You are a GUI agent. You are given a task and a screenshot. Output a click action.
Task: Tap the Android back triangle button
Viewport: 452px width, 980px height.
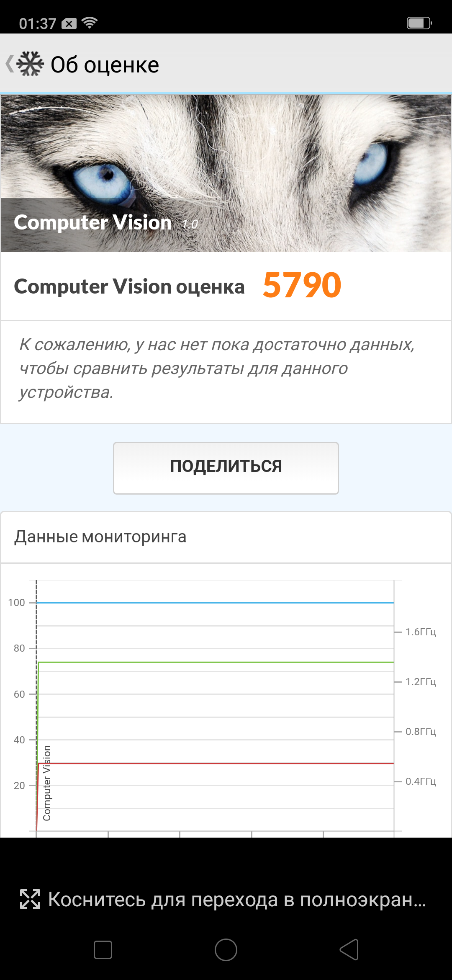click(349, 949)
